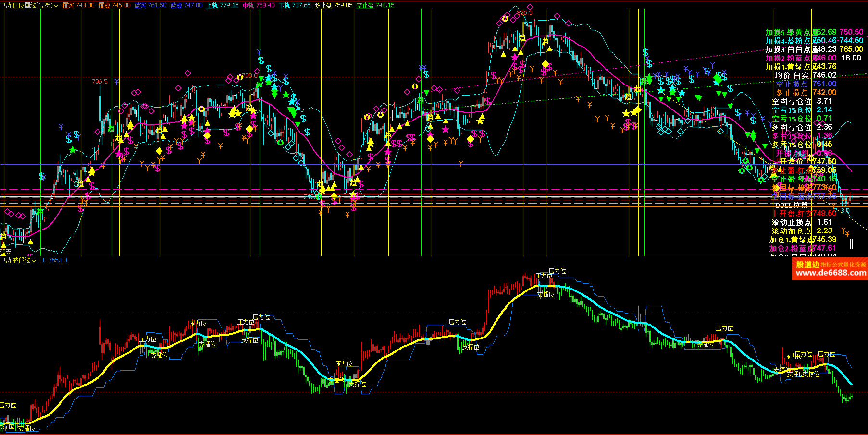This screenshot has width=868, height=435.
Task: Click the 743.0 low price label
Action: 842,211
